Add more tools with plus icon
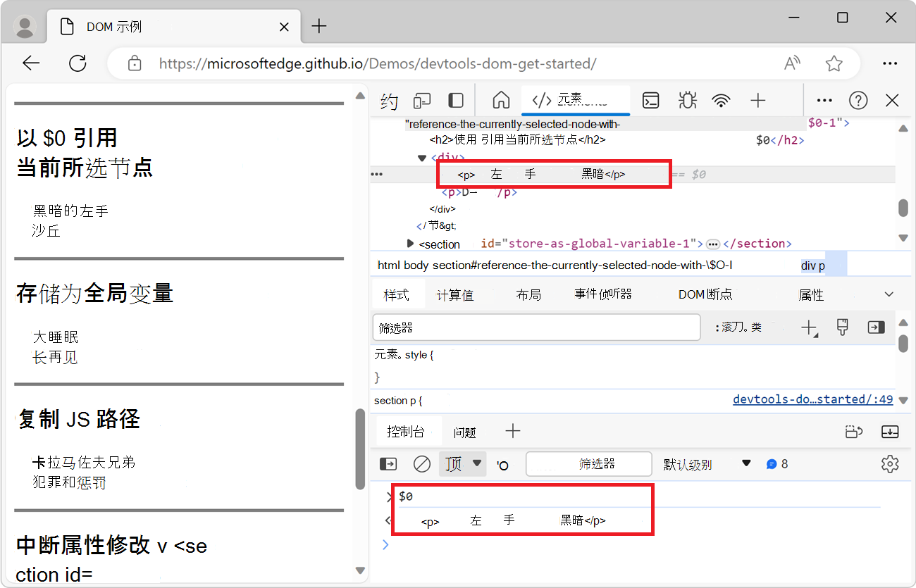Viewport: 916px width, 588px height. click(758, 101)
